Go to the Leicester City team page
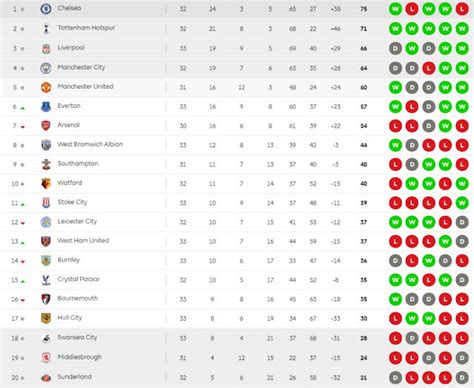Screen dimensions: 474x388 click(77, 221)
